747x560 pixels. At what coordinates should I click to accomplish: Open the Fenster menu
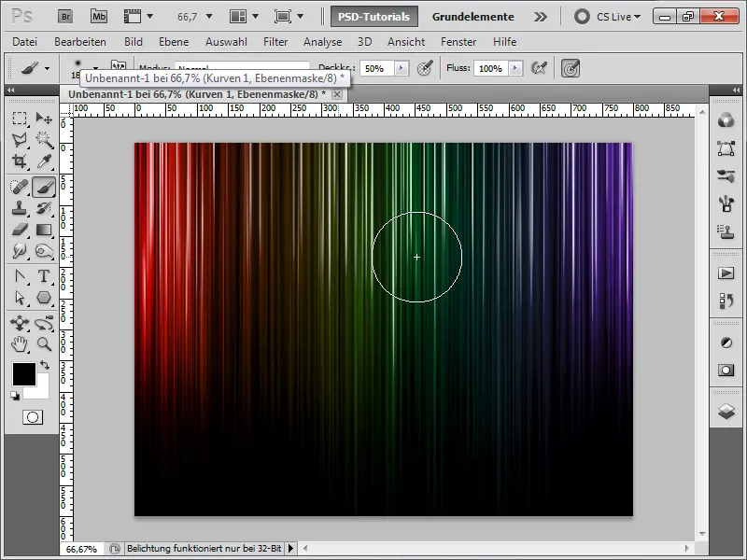(x=458, y=42)
